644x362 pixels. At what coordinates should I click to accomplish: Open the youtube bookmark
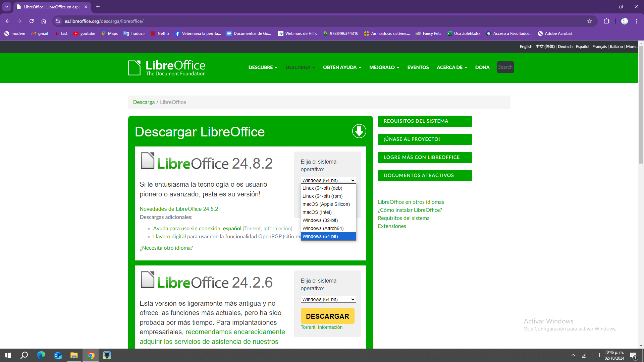(84, 34)
